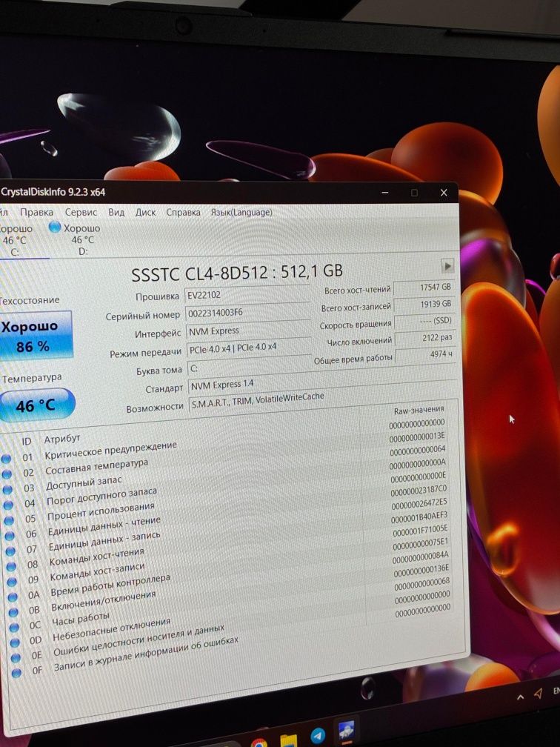Open Google Chrome from the taskbar
This screenshot has height=747, width=560.
click(x=259, y=743)
